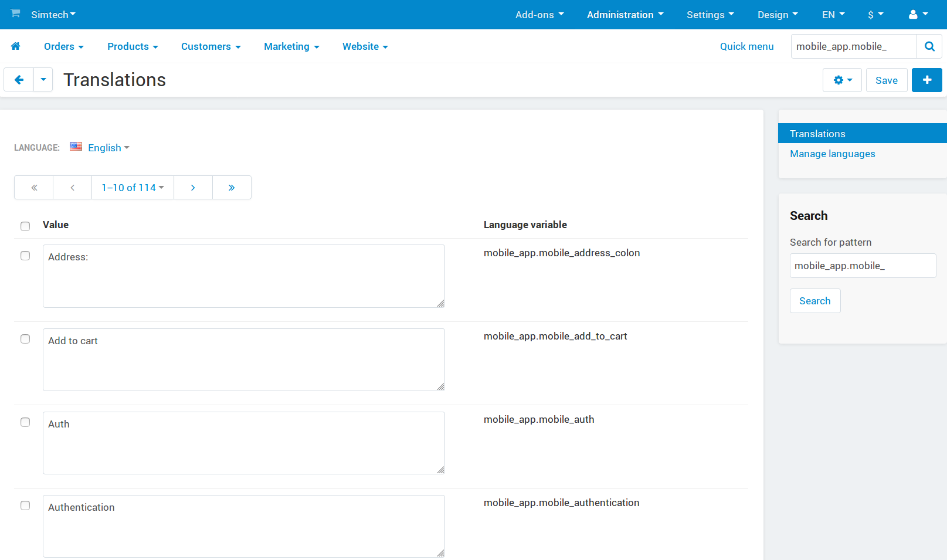Screen dimensions: 947x560
Task: Click the Auth value textarea
Action: click(244, 443)
